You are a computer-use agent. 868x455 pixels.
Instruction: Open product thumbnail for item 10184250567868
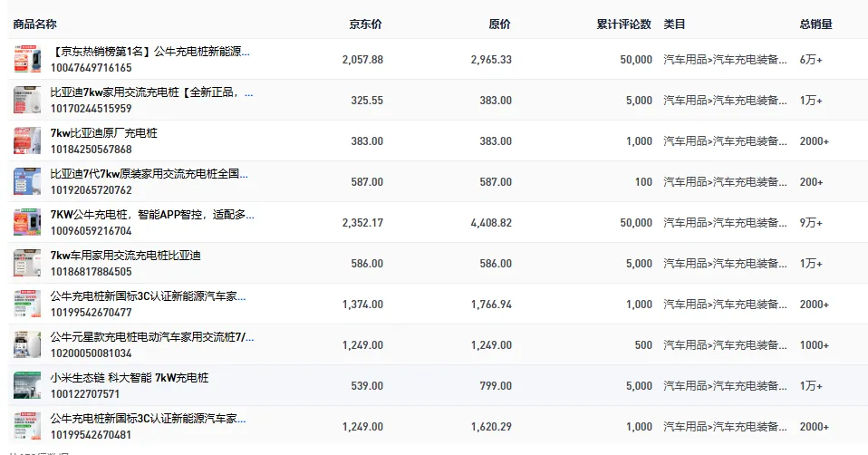coord(27,141)
